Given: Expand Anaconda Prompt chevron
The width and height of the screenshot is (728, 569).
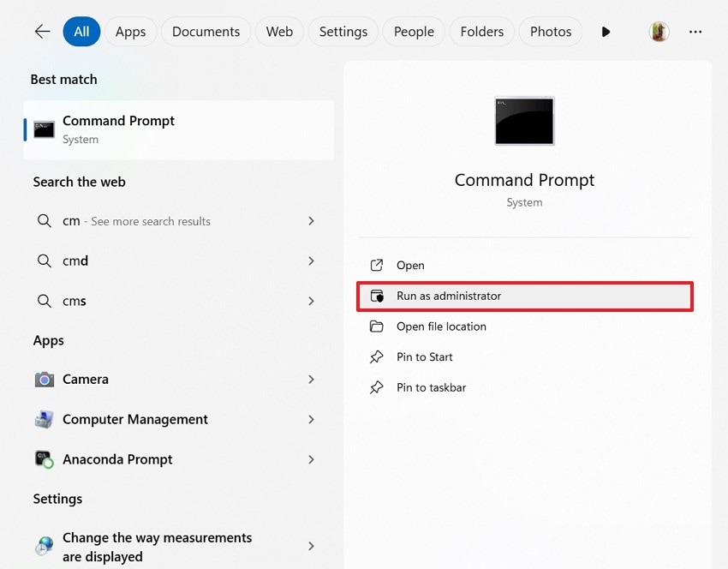Looking at the screenshot, I should (x=311, y=459).
